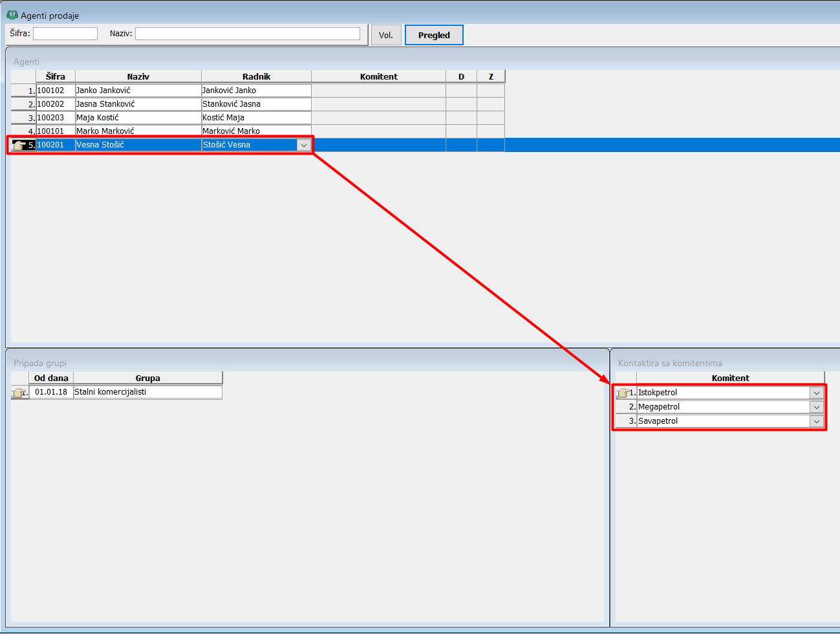Click the Pregled button
The image size is (840, 634).
coord(434,35)
